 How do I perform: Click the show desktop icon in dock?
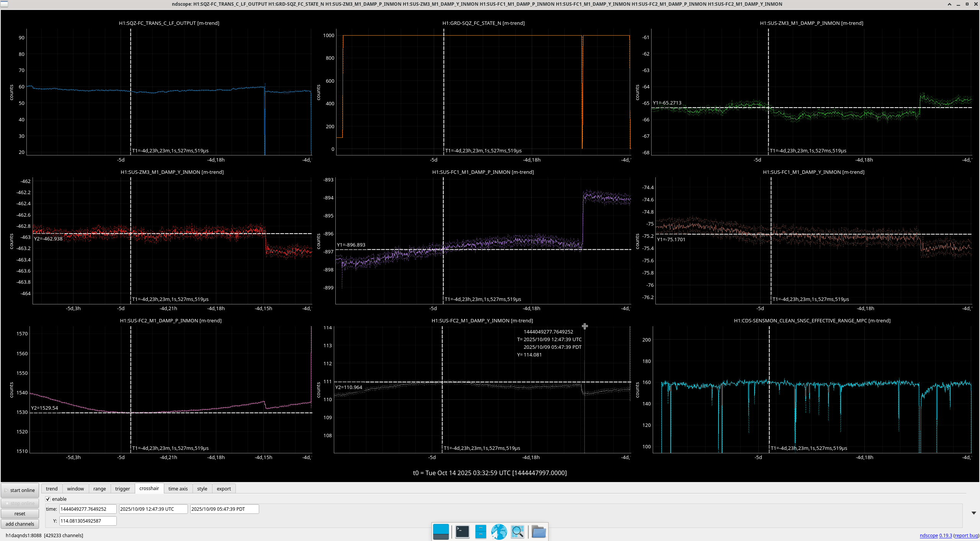pos(441,532)
